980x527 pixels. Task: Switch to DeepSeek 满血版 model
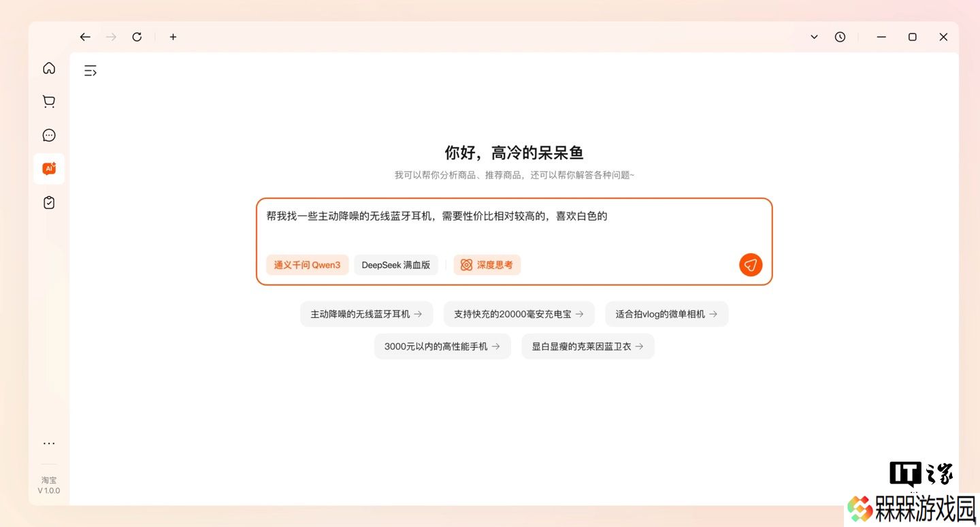click(x=396, y=265)
